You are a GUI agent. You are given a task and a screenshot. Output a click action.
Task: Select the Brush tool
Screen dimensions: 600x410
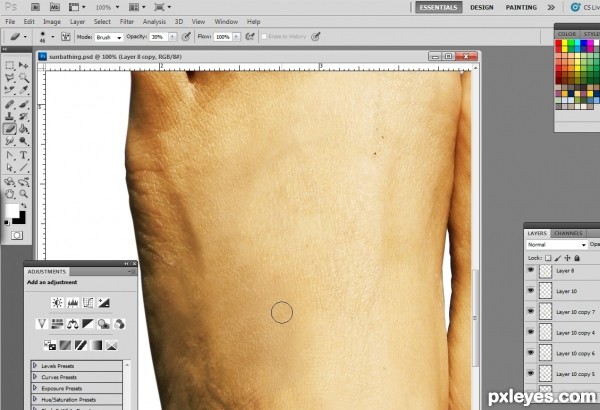tap(23, 104)
